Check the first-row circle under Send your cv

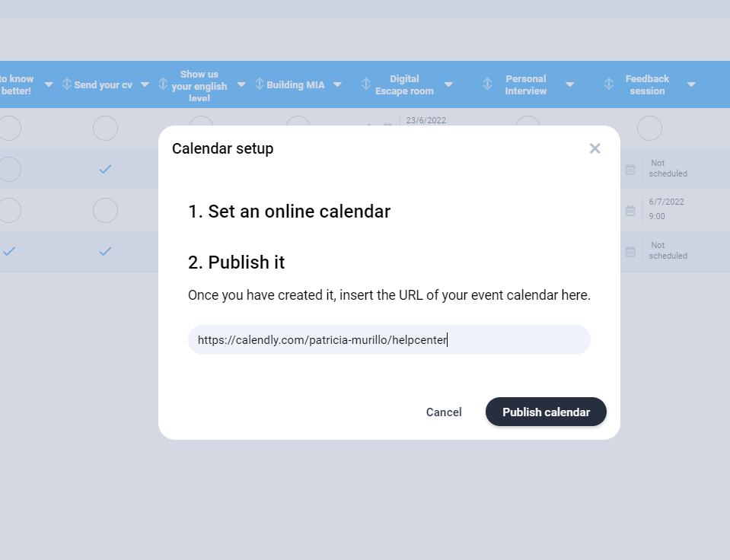pyautogui.click(x=105, y=129)
